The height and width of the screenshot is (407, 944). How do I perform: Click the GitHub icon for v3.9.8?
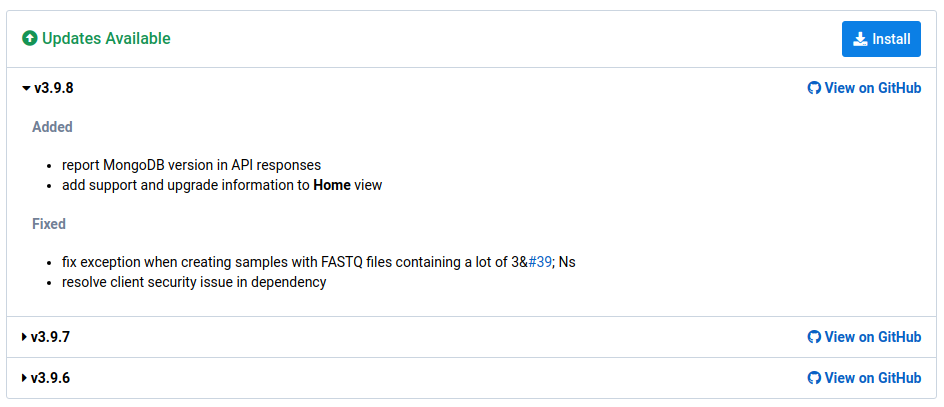pyautogui.click(x=814, y=88)
